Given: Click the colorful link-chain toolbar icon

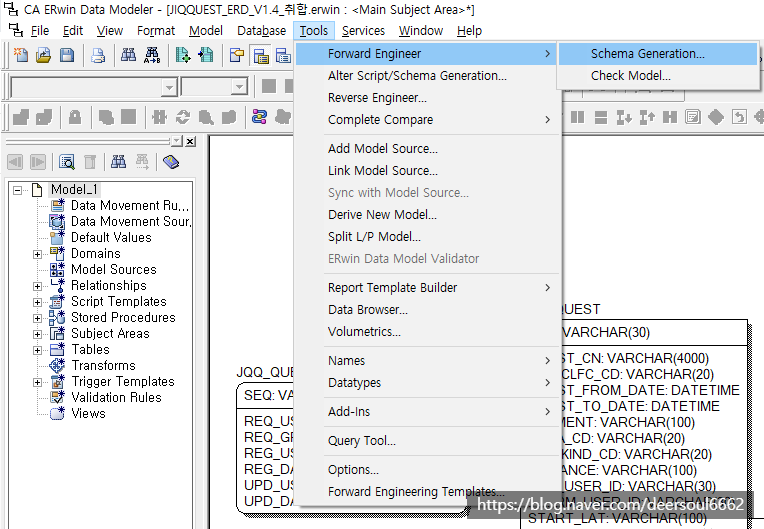Looking at the screenshot, I should (x=259, y=117).
